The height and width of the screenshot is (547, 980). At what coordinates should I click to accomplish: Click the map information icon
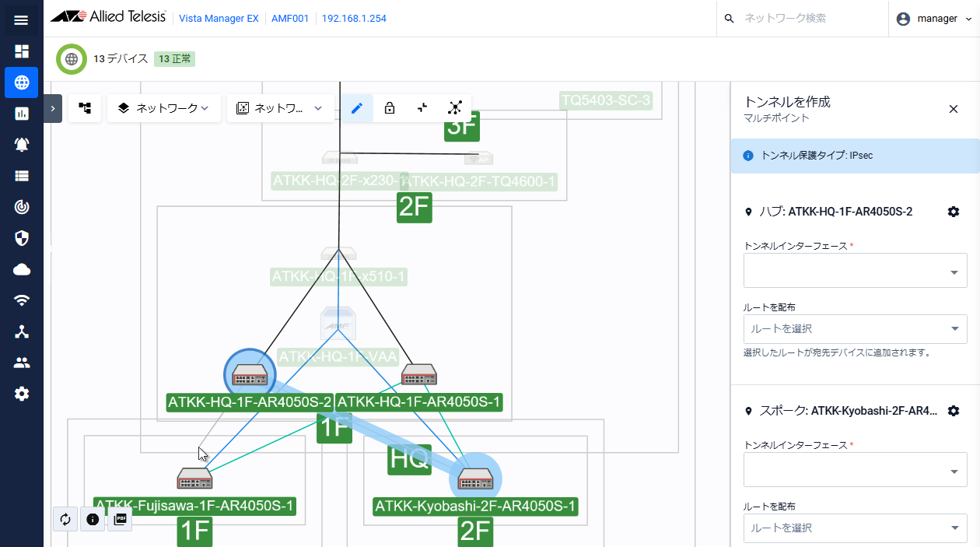(x=93, y=519)
